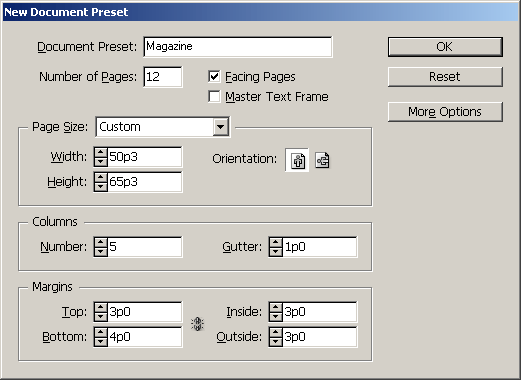The image size is (521, 380).
Task: Increase Height with the up stepper arrow
Action: point(101,178)
